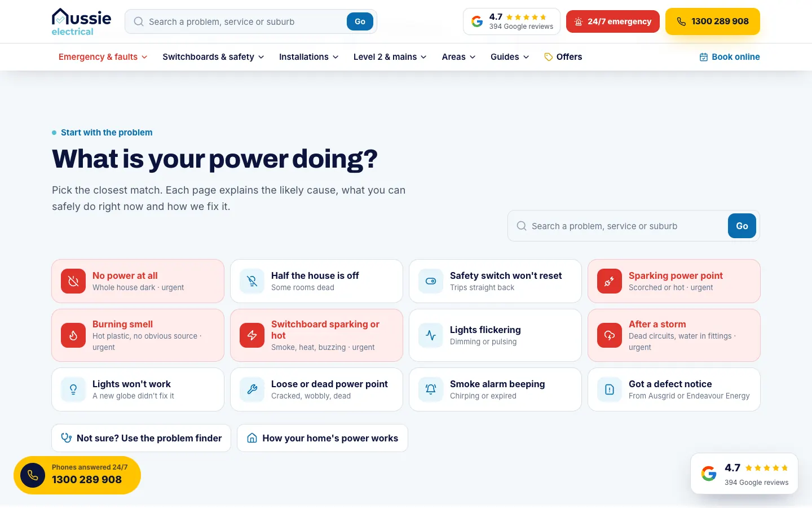Click the After a storm cloud icon
The width and height of the screenshot is (812, 508).
tap(610, 335)
